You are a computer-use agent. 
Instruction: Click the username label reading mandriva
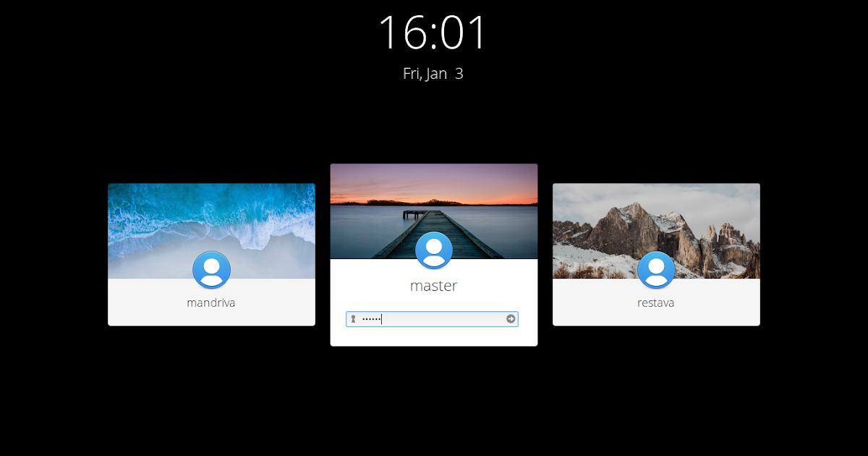coord(210,303)
